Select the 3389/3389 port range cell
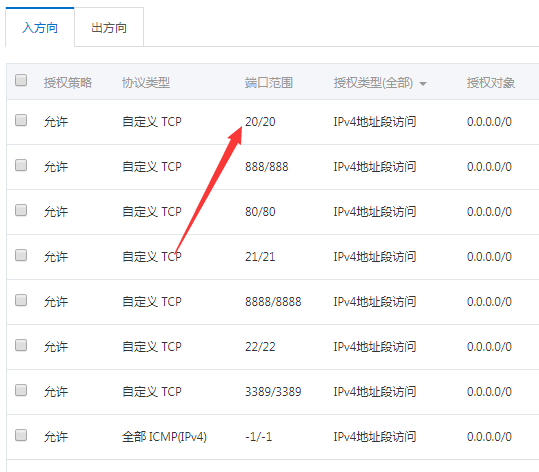Viewport: 539px width, 472px height. tap(273, 392)
